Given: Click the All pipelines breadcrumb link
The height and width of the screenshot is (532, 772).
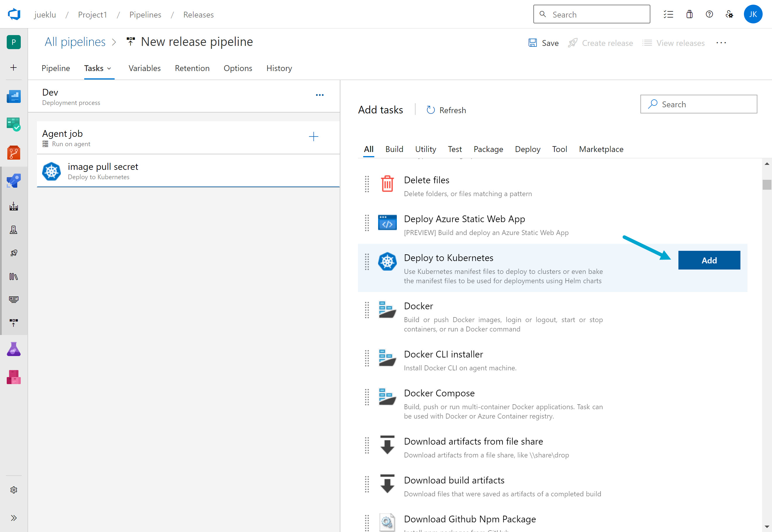Looking at the screenshot, I should (x=75, y=41).
